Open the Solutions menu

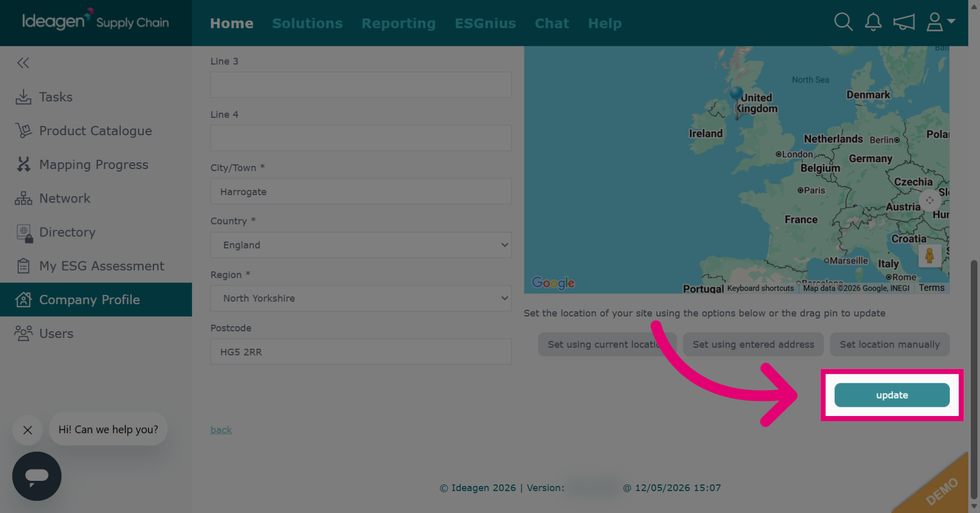coord(307,23)
